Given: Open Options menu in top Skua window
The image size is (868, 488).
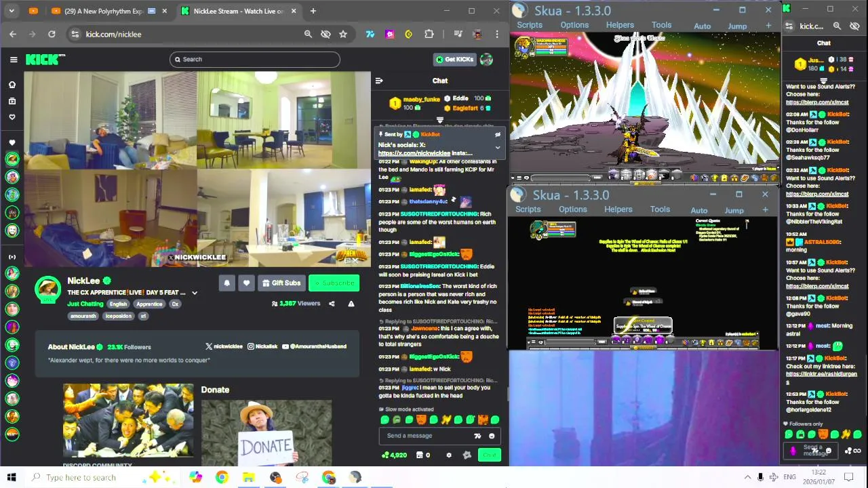Looking at the screenshot, I should 574,25.
